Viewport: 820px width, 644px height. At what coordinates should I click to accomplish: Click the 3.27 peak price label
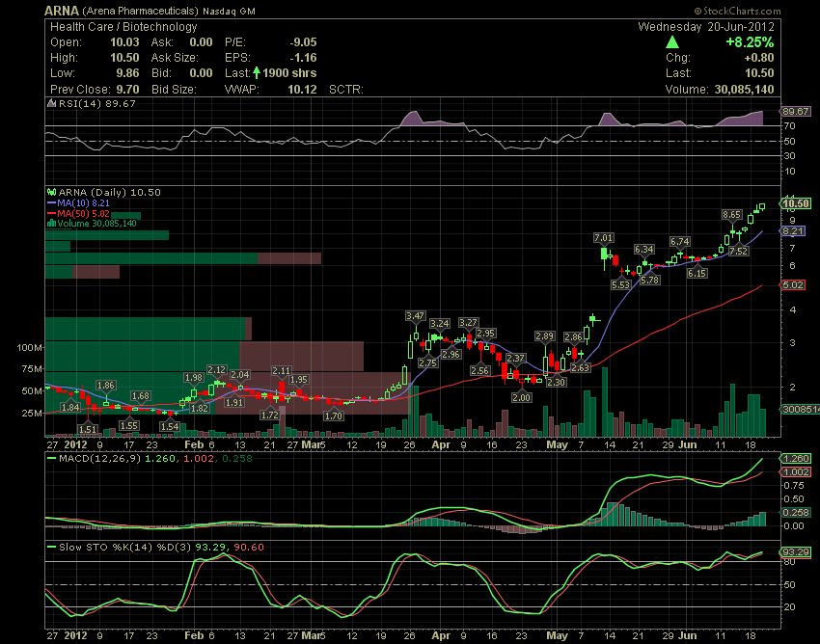468,323
